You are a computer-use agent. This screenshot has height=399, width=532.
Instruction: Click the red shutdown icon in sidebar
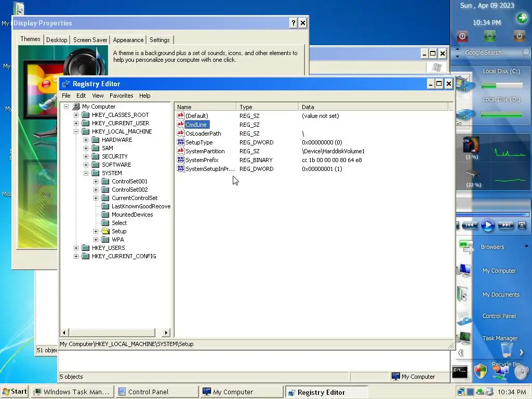point(462,36)
